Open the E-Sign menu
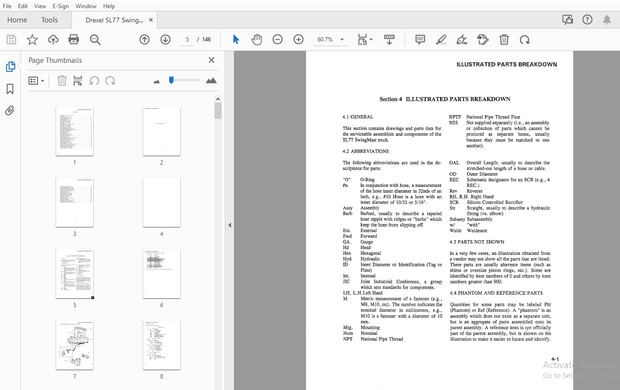 [x=60, y=6]
